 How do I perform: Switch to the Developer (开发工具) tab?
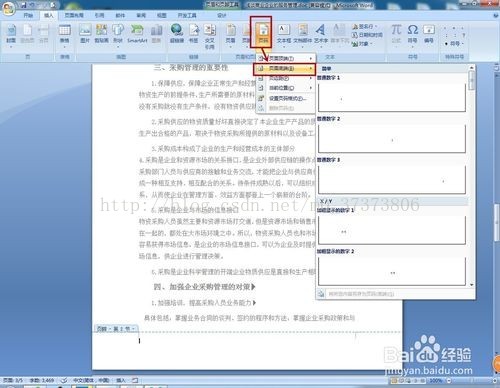pyautogui.click(x=187, y=15)
